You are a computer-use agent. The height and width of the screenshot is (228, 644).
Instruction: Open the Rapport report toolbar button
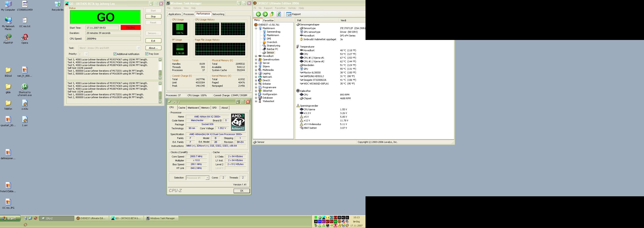pyautogui.click(x=294, y=14)
